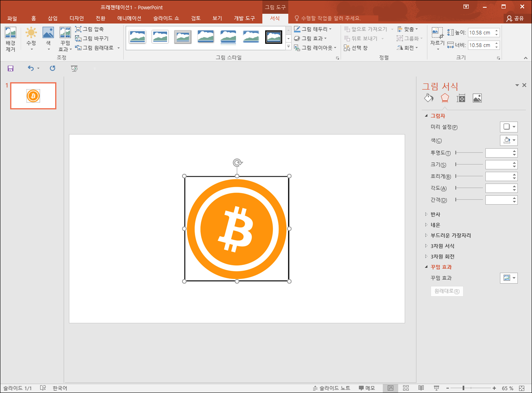Close the 그림 서식 pane

[524, 85]
